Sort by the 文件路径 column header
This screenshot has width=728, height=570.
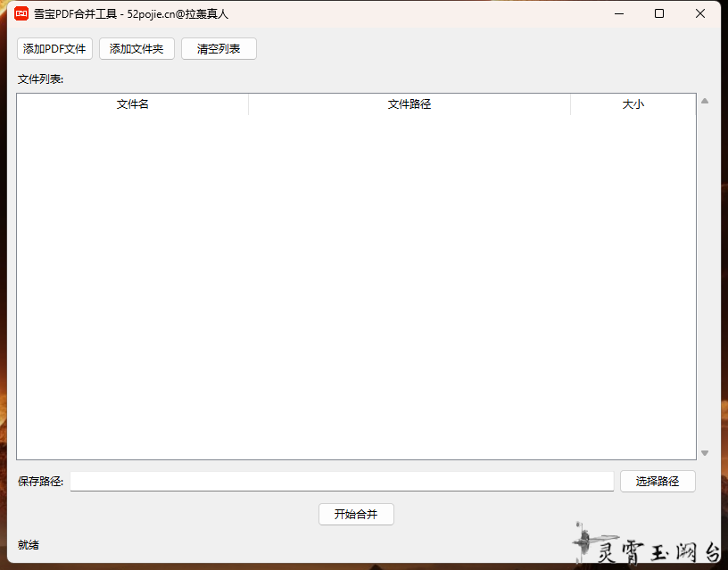click(409, 104)
